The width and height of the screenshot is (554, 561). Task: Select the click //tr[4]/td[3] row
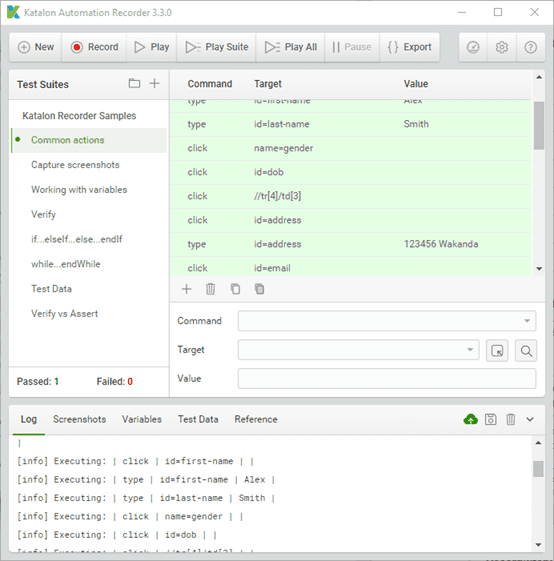pos(351,196)
